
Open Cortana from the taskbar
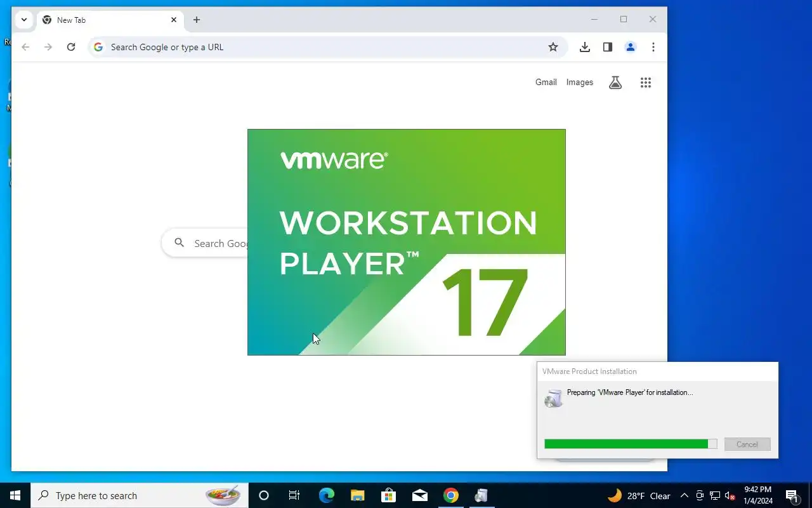(264, 496)
